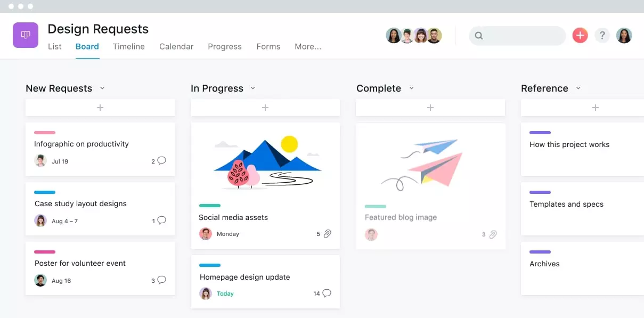Click the first project member avatar

click(x=394, y=36)
